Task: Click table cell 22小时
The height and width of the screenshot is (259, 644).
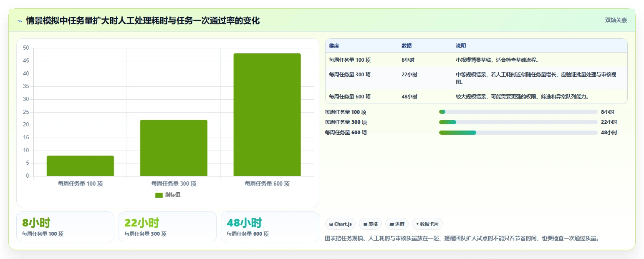Action: 409,75
